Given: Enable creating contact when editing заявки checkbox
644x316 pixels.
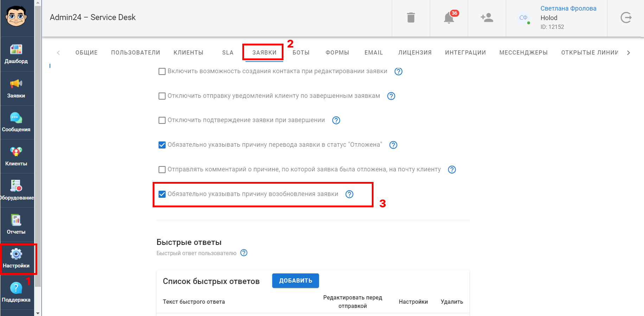Looking at the screenshot, I should click(162, 71).
